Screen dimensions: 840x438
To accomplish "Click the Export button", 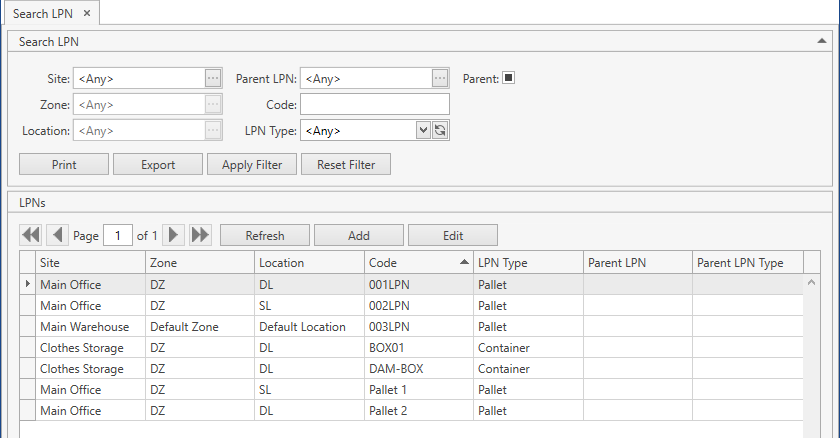I will pyautogui.click(x=158, y=165).
